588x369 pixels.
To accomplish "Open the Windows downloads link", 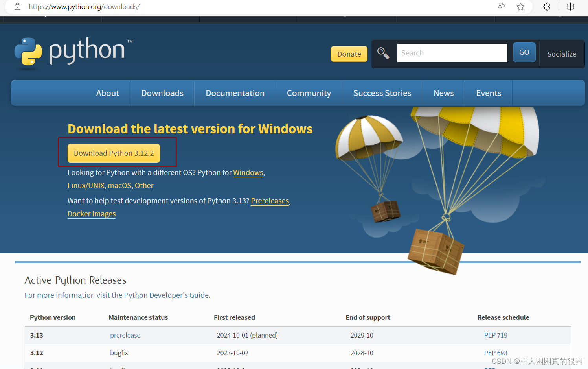I will 248,173.
